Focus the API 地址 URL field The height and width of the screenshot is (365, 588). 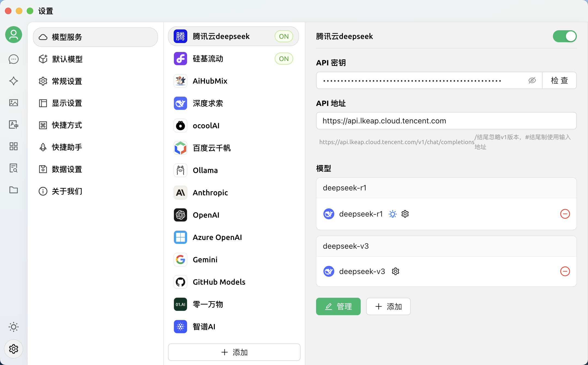(x=446, y=121)
